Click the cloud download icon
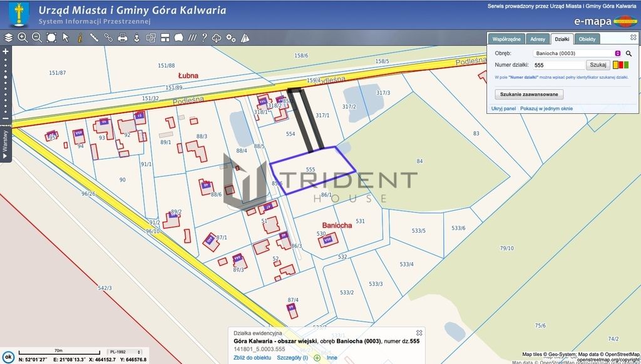Image resolution: width=641 pixels, height=364 pixels. 217,38
